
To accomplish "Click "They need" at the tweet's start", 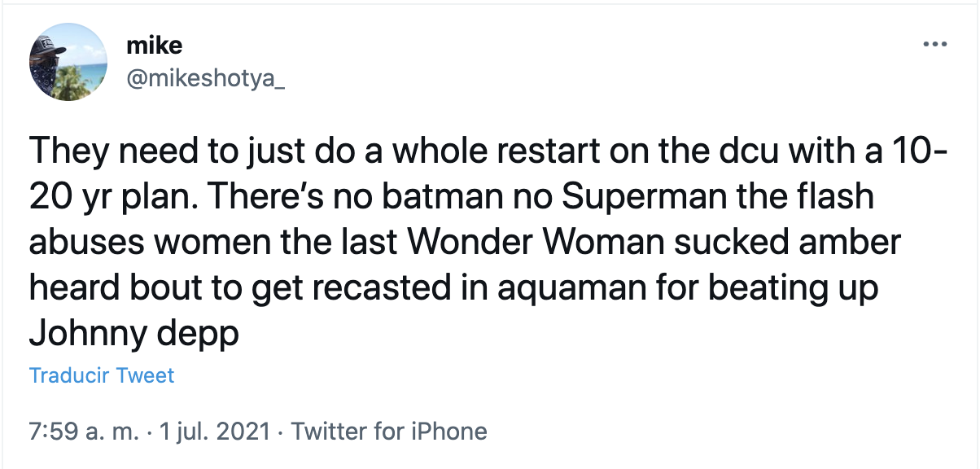I will 99,151.
